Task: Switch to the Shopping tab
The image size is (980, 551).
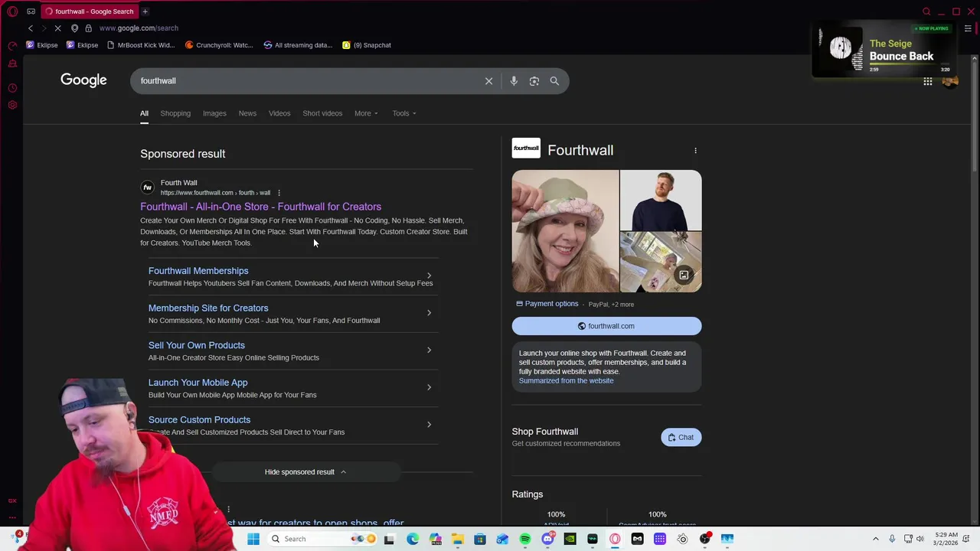Action: (x=175, y=113)
